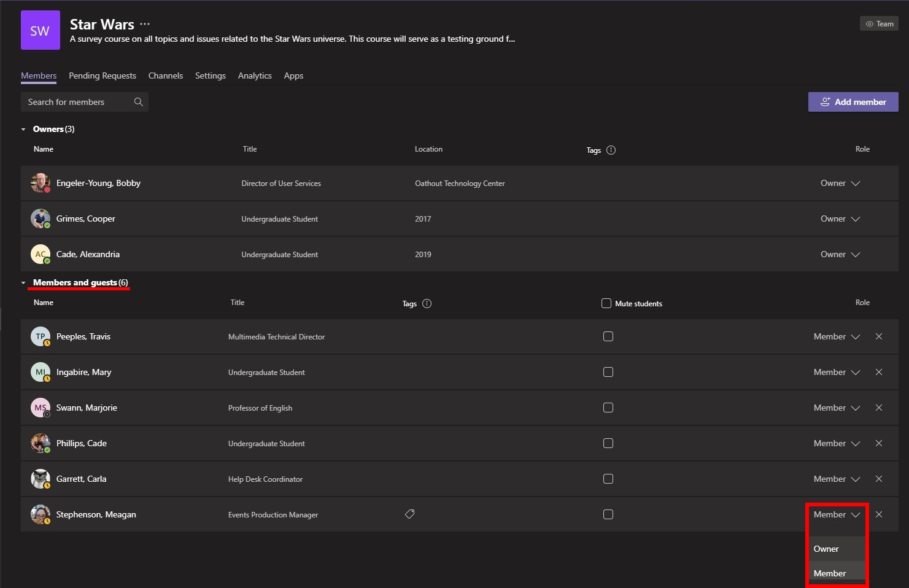
Task: Click the info icon next to Owners Tags
Action: (x=611, y=150)
